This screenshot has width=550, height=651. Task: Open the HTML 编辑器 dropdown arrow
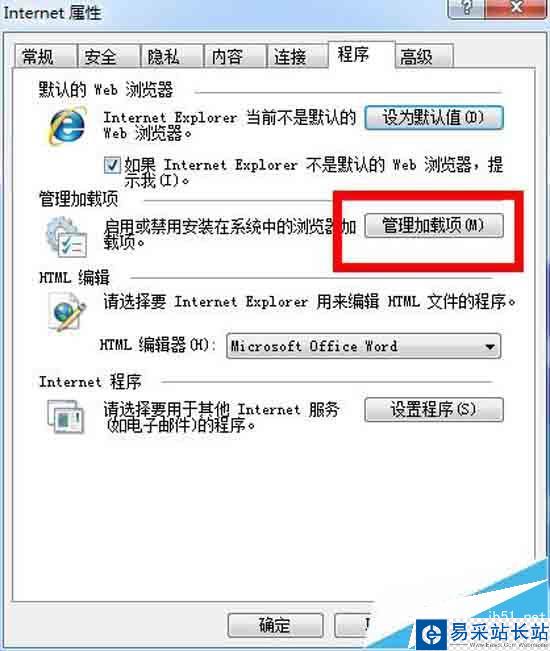(490, 346)
